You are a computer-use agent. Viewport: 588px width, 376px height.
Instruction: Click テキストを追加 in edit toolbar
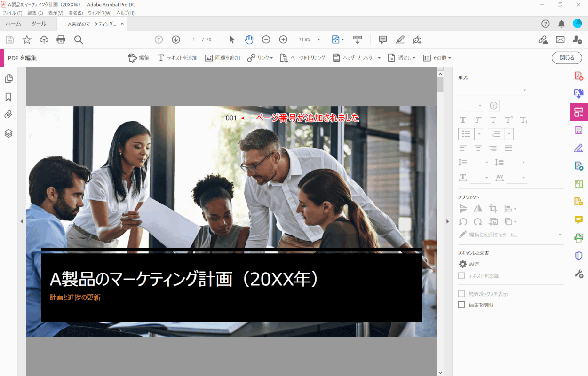pos(177,58)
